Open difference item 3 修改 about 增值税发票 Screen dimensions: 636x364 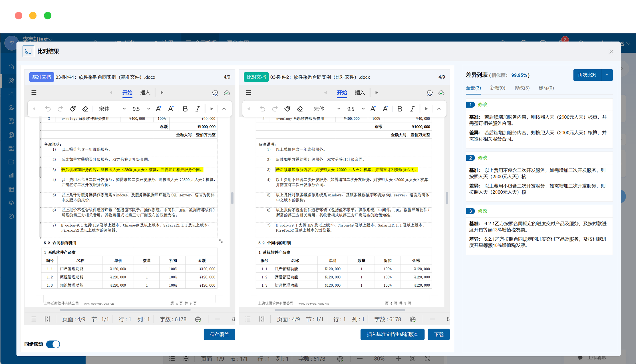(x=539, y=230)
